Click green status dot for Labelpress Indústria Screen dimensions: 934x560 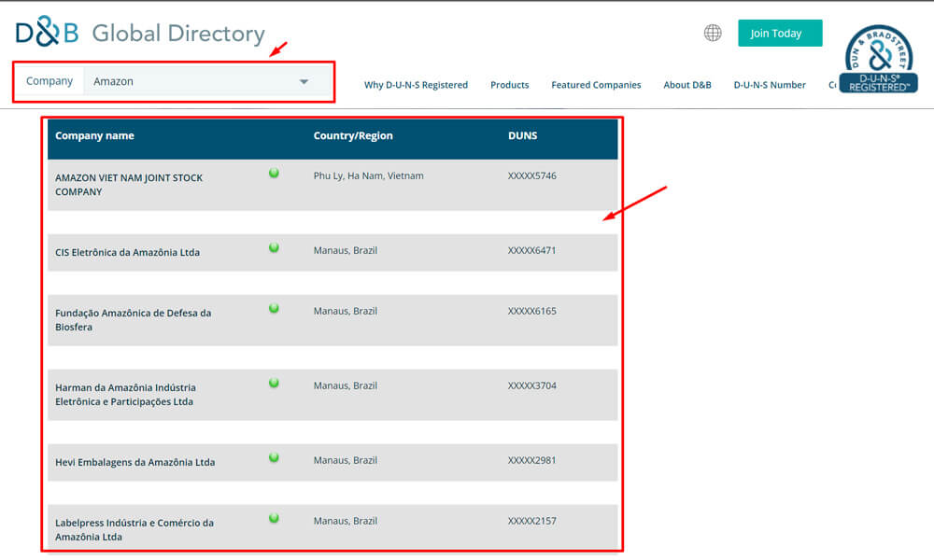tap(274, 518)
